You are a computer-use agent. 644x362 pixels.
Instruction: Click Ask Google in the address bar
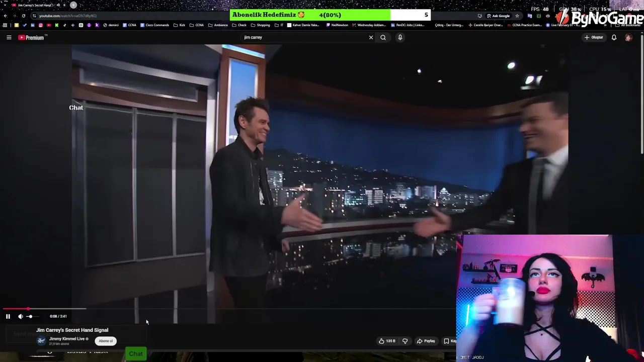tap(498, 16)
